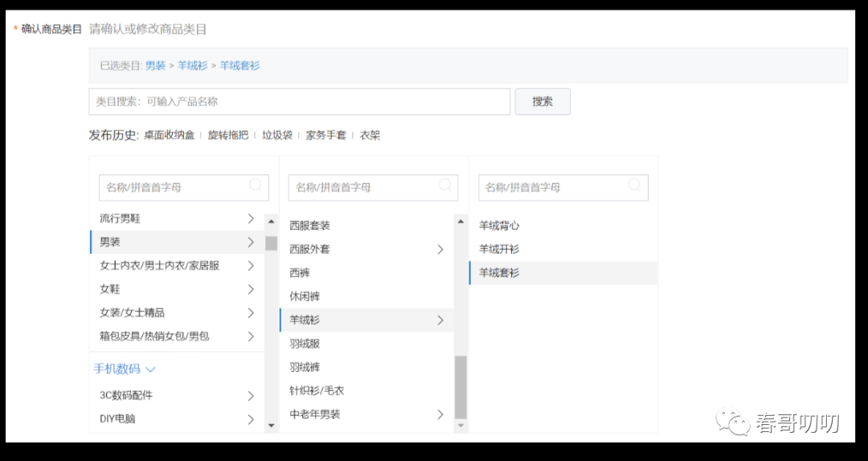Select 羊绒背心 in third column

563,226
